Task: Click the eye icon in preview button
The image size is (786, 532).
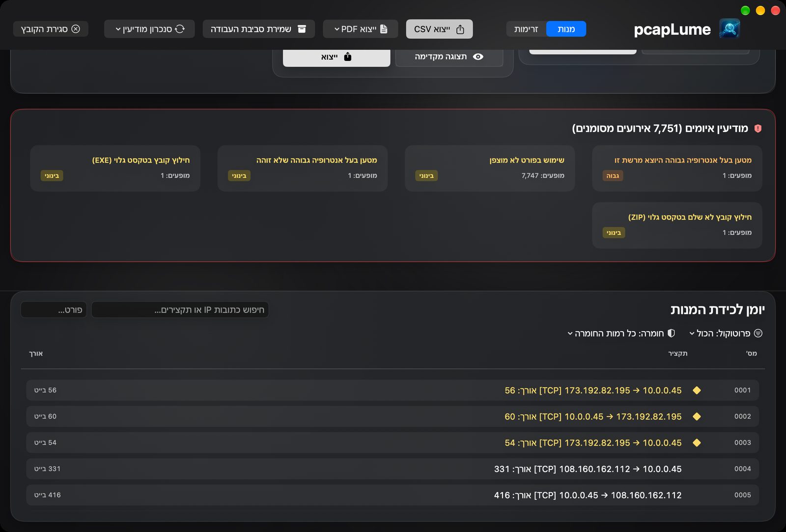Action: click(x=478, y=56)
